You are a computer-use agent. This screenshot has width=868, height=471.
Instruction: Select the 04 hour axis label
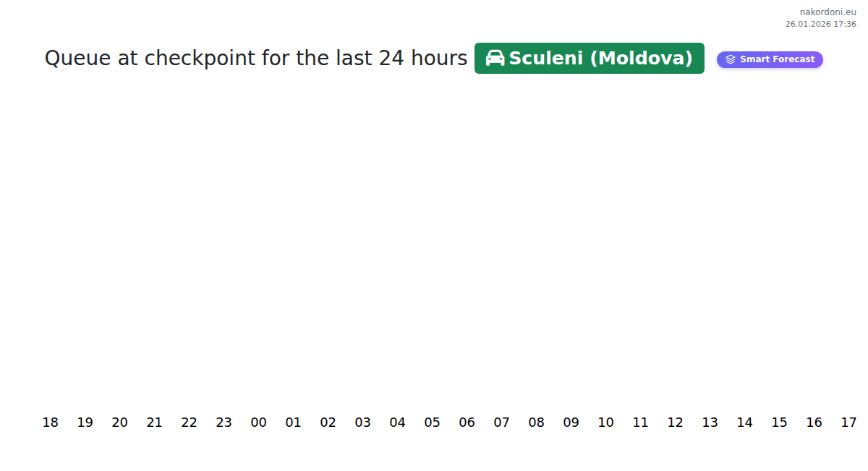pyautogui.click(x=398, y=423)
